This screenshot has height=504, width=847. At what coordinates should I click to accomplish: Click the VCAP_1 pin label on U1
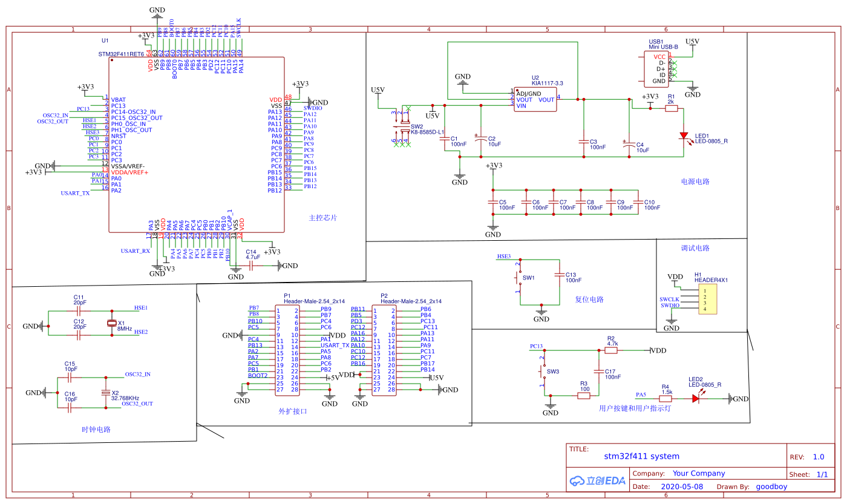tap(229, 218)
